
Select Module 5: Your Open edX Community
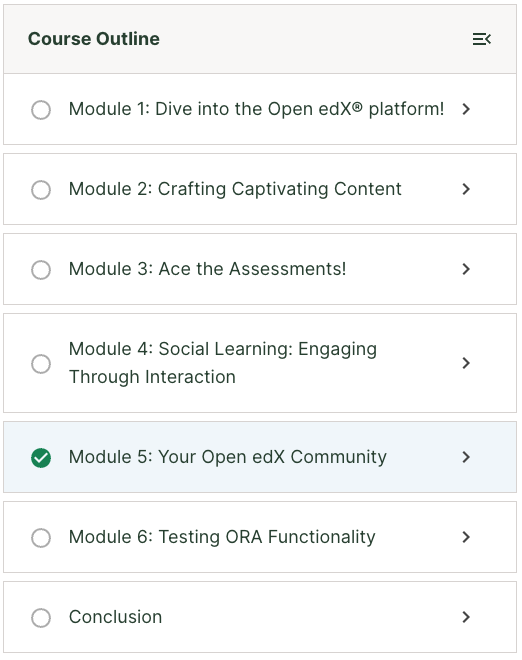click(x=228, y=457)
